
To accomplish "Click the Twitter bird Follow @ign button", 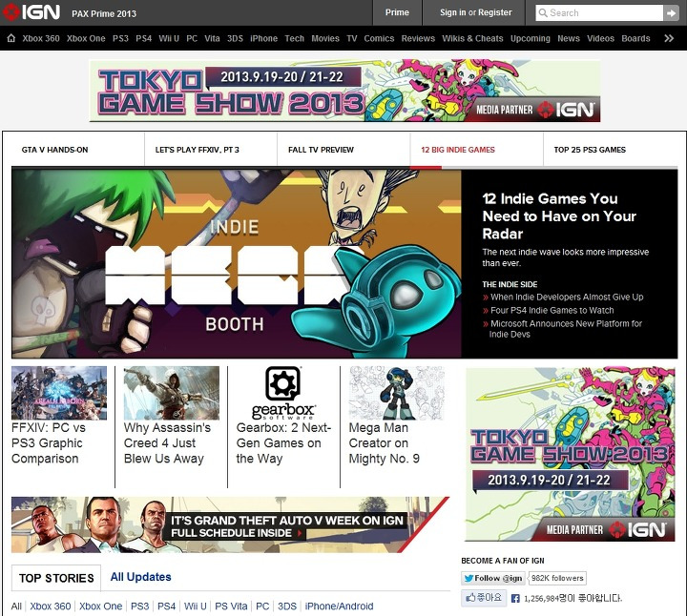I will pos(493,578).
